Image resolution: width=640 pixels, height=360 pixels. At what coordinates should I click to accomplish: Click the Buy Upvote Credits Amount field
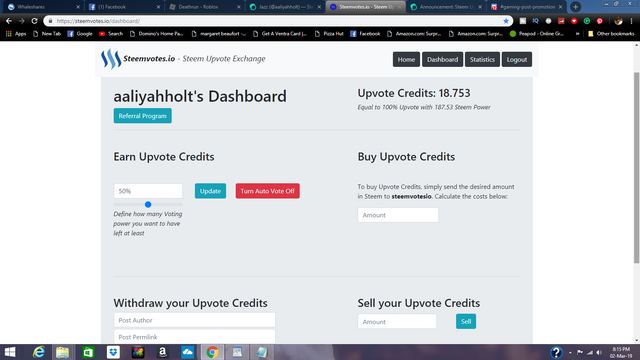398,215
